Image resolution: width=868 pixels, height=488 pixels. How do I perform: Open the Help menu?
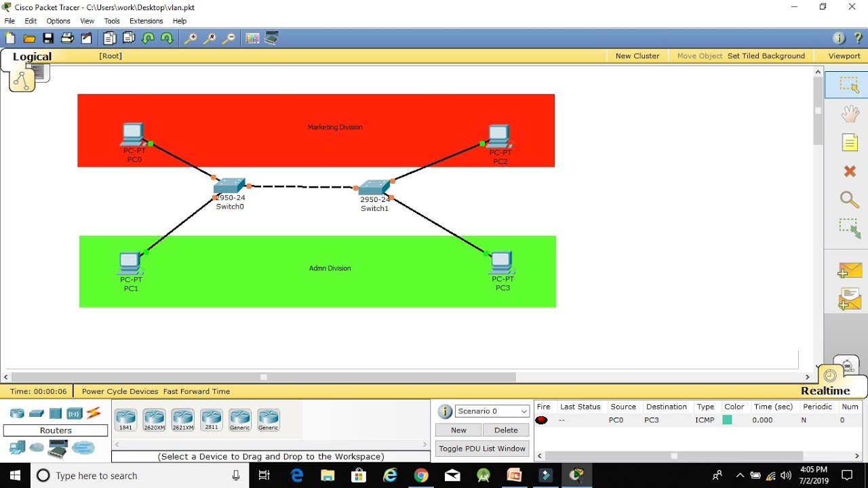pyautogui.click(x=180, y=21)
